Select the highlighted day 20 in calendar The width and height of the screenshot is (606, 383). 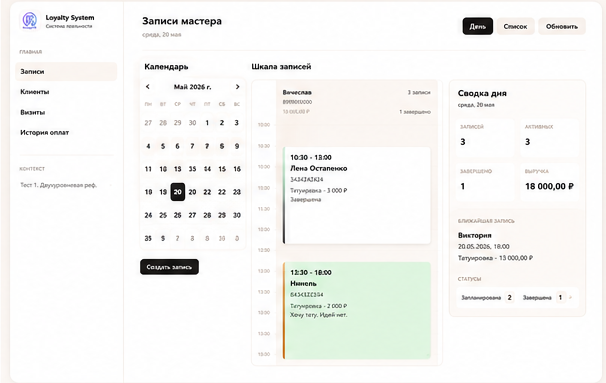[177, 192]
